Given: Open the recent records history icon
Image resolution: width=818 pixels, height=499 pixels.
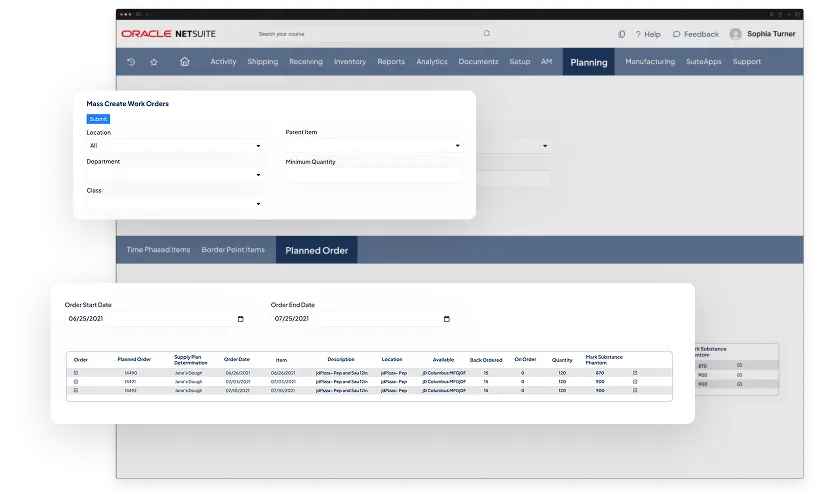Looking at the screenshot, I should click(x=131, y=62).
